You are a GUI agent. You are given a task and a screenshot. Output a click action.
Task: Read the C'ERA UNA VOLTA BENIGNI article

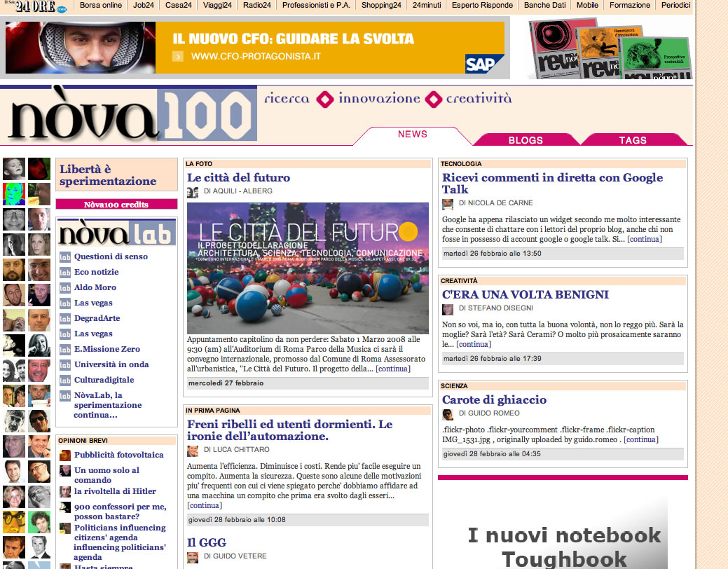point(526,295)
